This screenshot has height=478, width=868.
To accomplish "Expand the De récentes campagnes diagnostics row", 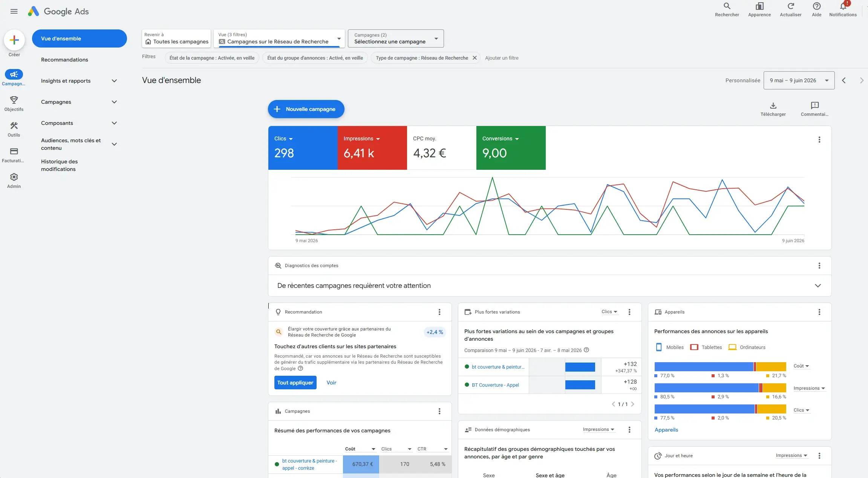I will click(x=818, y=286).
